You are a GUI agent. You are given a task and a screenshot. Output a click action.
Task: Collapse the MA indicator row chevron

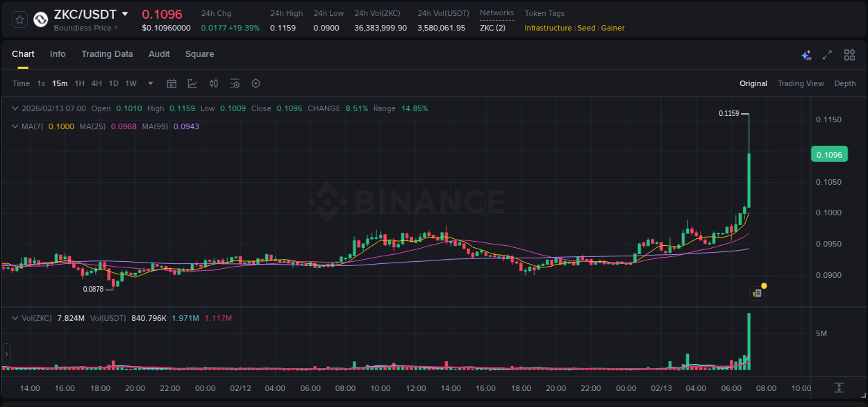coord(15,126)
